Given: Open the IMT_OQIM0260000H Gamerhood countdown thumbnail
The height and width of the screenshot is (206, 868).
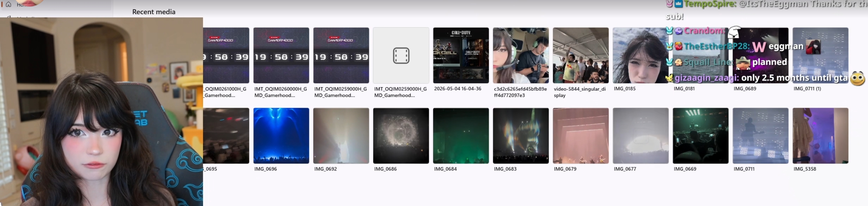Looking at the screenshot, I should click(x=281, y=56).
